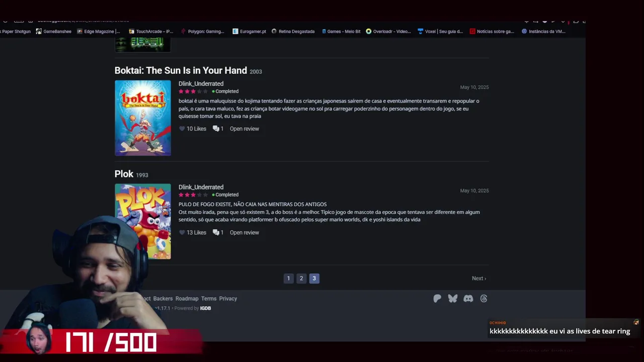
Task: Click the 171 /500 counter overlay
Action: click(111, 342)
